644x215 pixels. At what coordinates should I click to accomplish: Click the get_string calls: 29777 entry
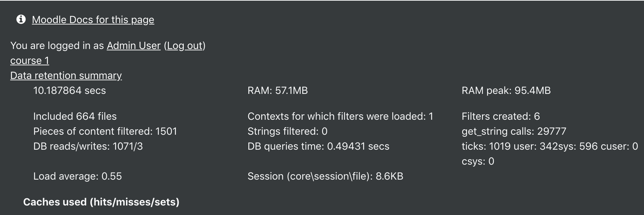click(514, 131)
